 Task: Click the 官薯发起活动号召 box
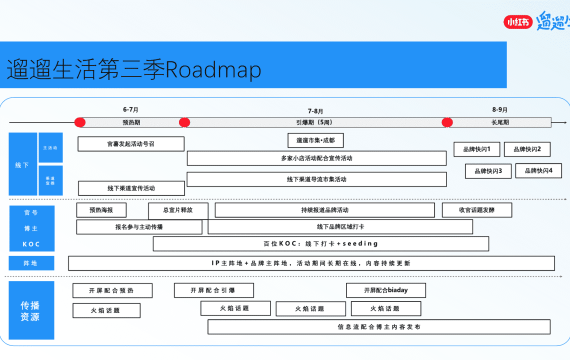(x=131, y=144)
